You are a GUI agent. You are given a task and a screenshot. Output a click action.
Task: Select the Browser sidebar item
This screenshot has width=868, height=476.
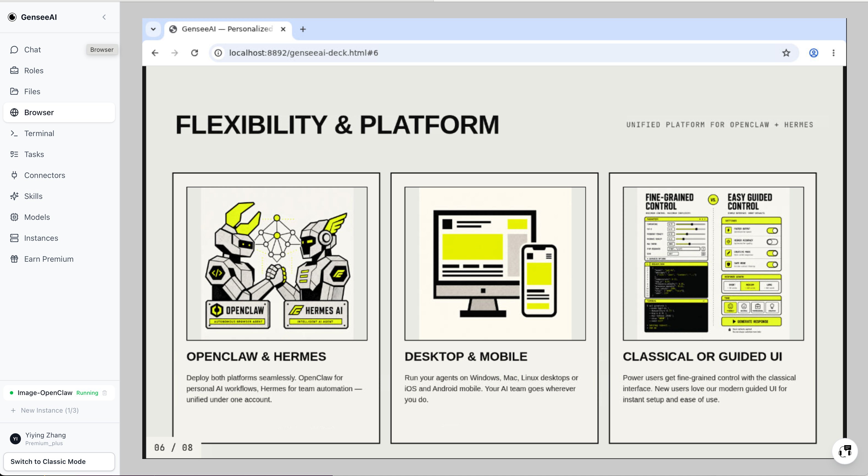point(59,112)
